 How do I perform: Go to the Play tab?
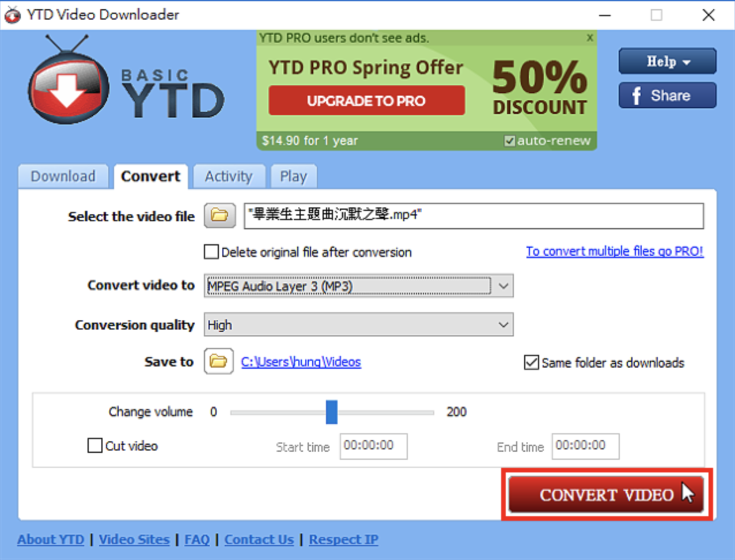coord(293,176)
